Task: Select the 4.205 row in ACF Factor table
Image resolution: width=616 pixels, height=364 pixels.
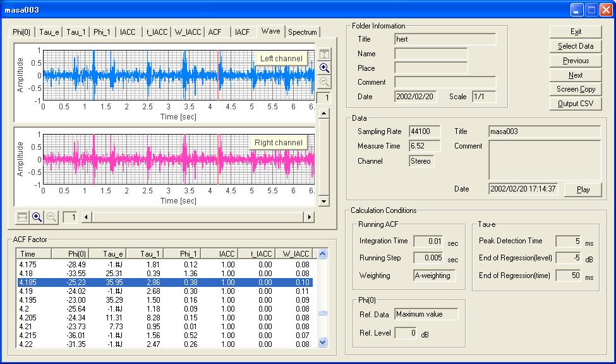Action: tap(164, 317)
